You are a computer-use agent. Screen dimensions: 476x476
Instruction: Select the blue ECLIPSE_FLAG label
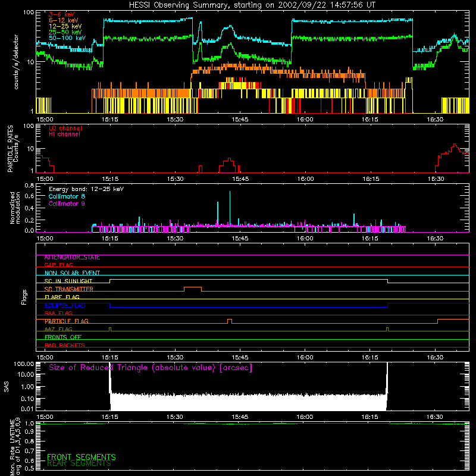pos(65,305)
